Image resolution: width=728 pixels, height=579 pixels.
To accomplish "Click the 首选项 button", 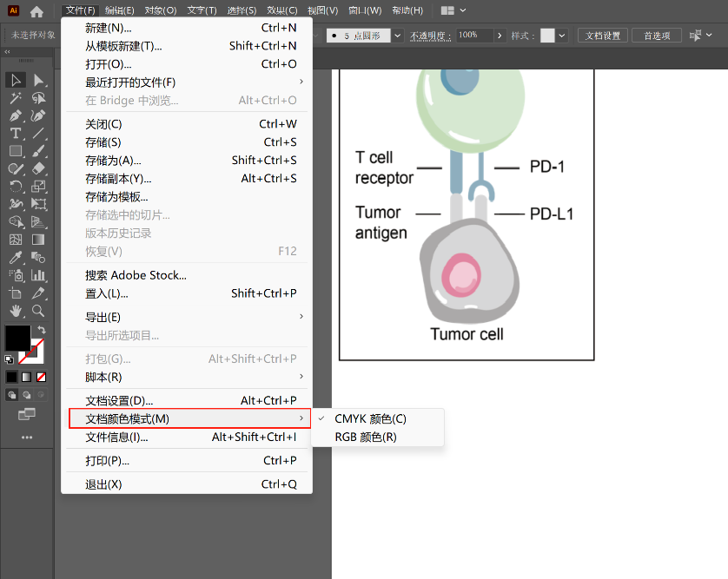I will [x=657, y=36].
